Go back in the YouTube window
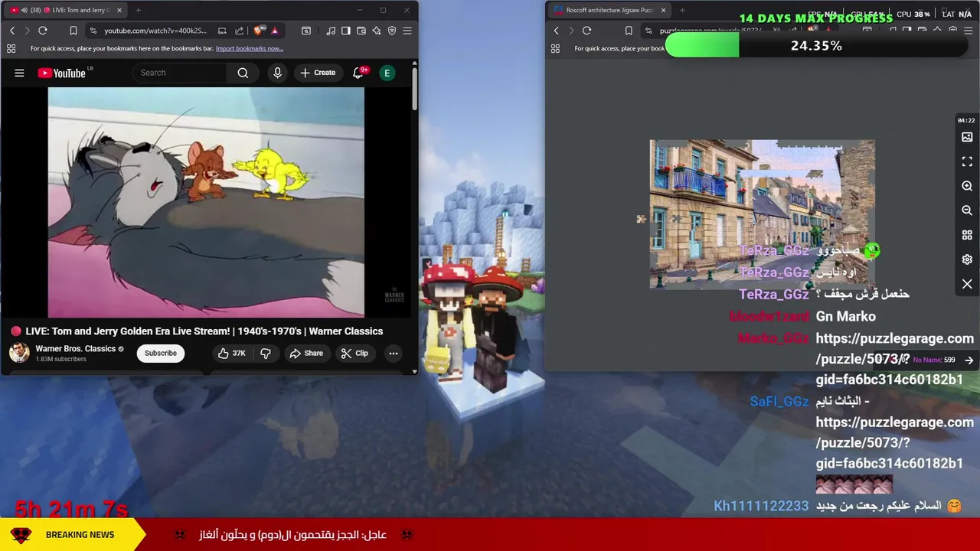Image resolution: width=980 pixels, height=551 pixels. click(12, 31)
